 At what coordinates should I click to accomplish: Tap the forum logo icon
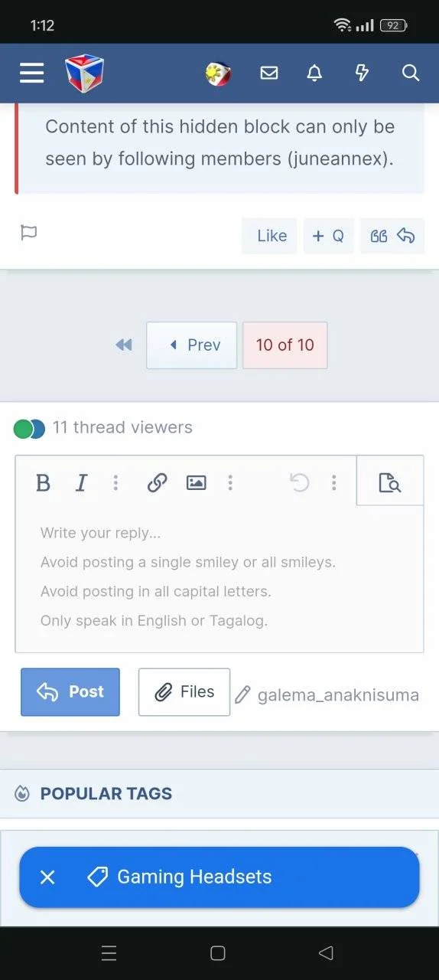coord(84,73)
